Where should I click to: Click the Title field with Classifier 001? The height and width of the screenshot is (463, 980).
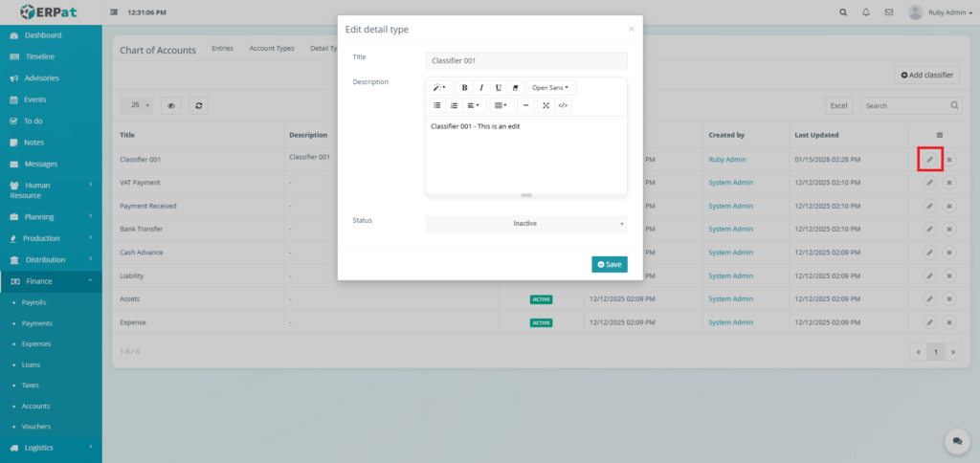tap(526, 60)
